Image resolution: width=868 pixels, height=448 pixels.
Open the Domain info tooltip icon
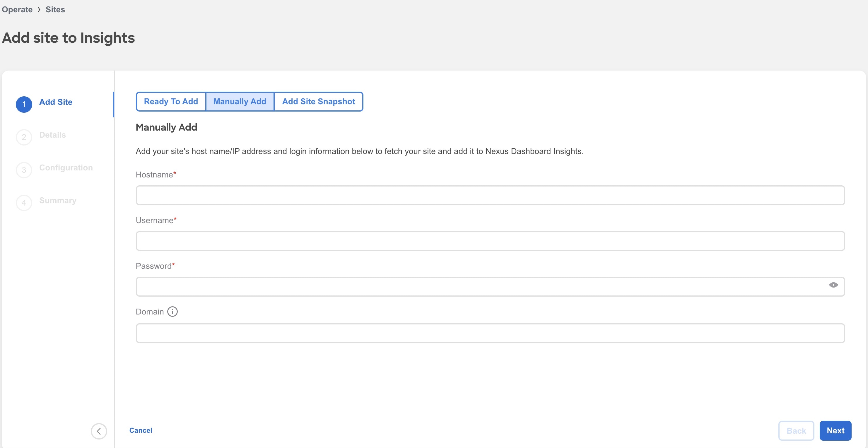[x=172, y=312]
